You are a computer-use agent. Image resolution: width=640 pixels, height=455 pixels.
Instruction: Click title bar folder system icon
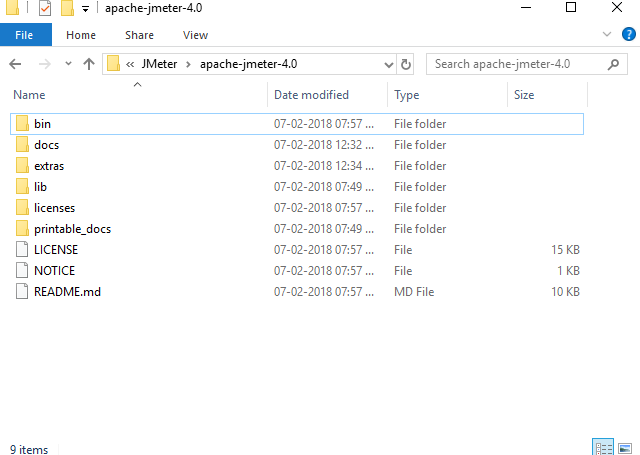(x=12, y=8)
